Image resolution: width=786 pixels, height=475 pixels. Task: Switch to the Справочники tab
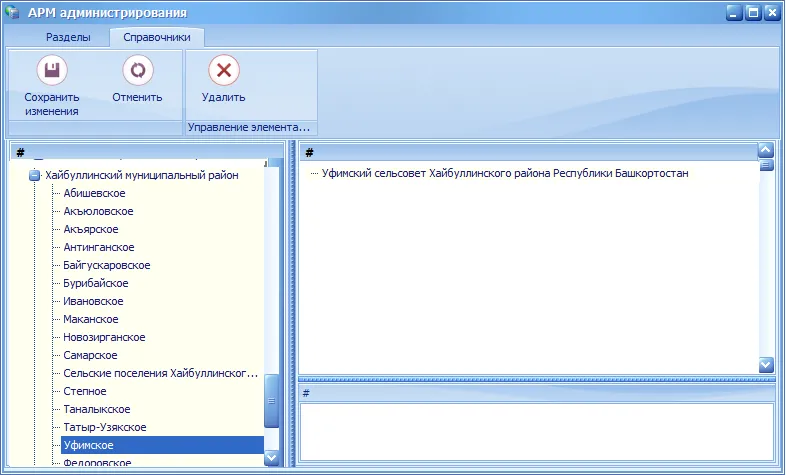click(x=157, y=37)
